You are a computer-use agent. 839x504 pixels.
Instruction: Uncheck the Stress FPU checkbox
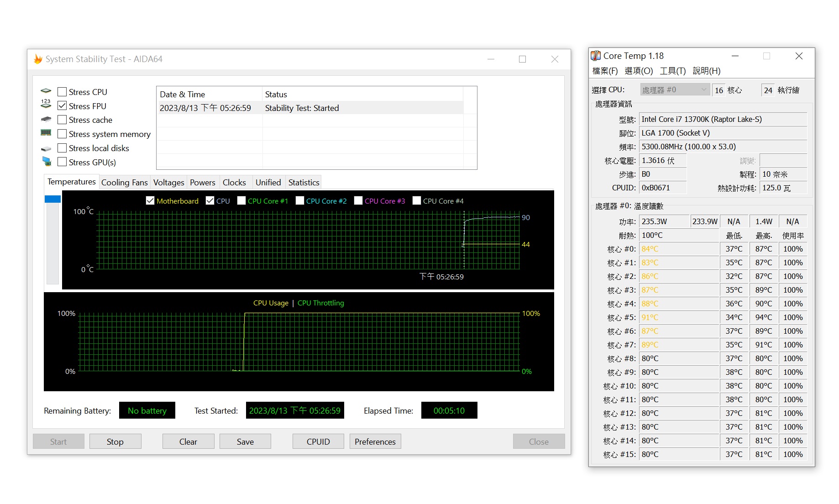pos(62,106)
